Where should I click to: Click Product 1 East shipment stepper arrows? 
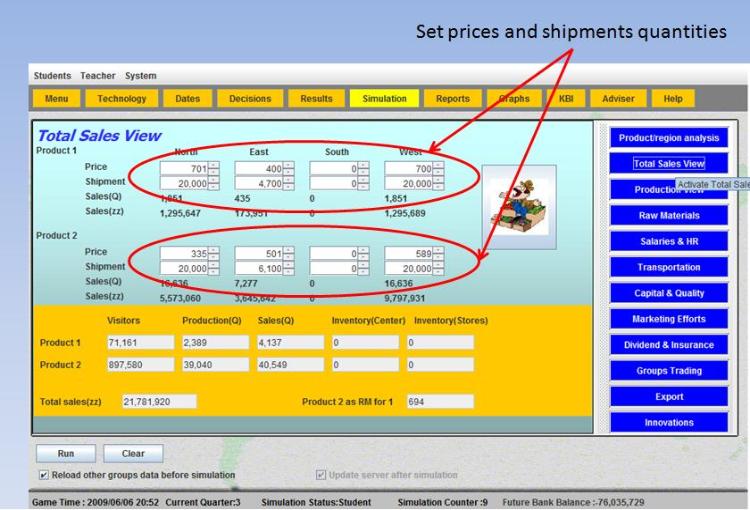coord(288,184)
